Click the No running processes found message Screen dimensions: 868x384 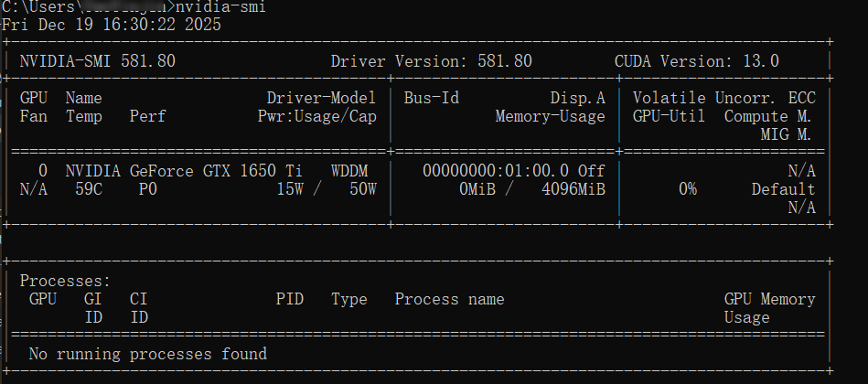[148, 354]
